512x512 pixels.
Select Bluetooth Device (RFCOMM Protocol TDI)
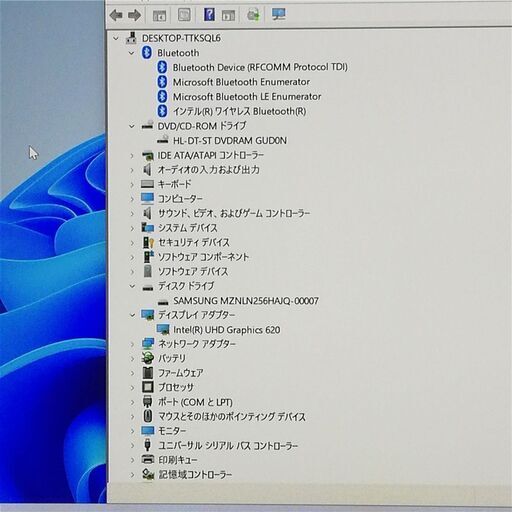coord(260,67)
